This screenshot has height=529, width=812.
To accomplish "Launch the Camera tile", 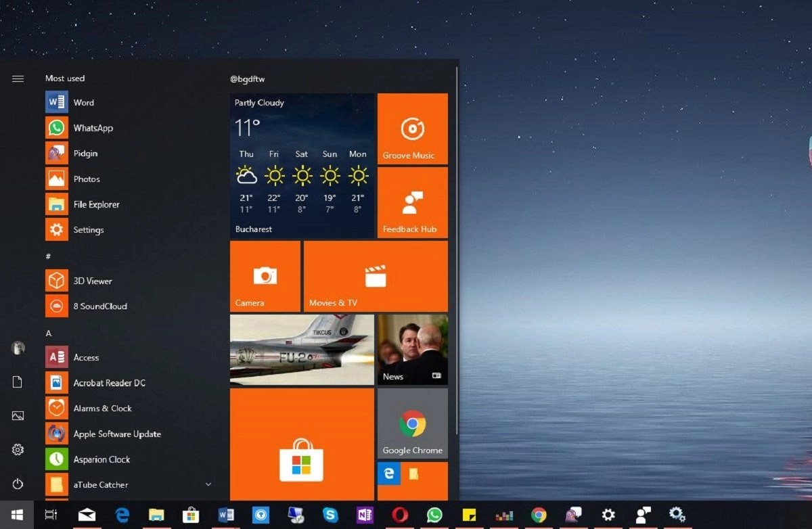I will coord(265,276).
